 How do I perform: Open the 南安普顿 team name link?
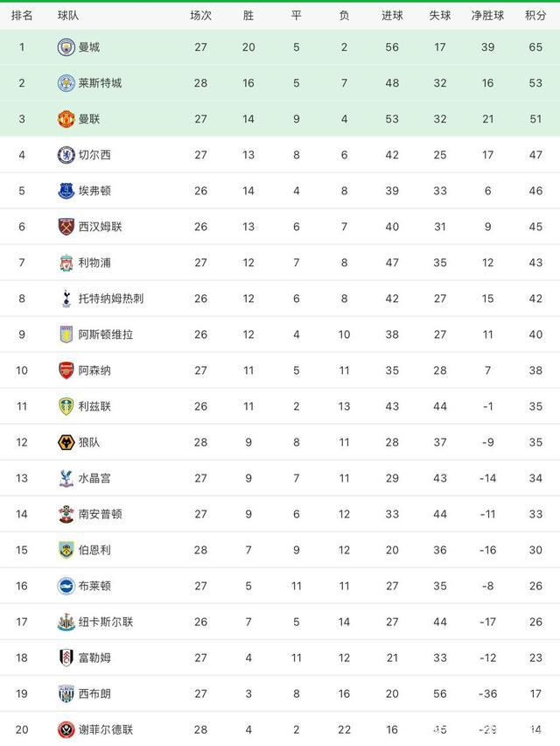(x=100, y=514)
